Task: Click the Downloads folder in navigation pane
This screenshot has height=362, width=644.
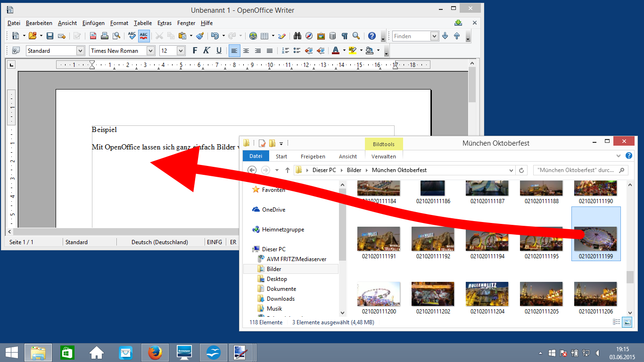Action: click(281, 299)
